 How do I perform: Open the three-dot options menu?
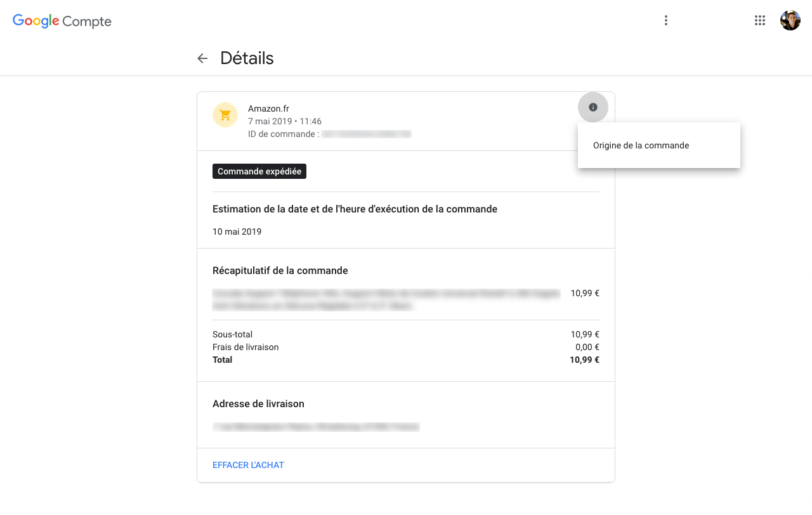665,20
